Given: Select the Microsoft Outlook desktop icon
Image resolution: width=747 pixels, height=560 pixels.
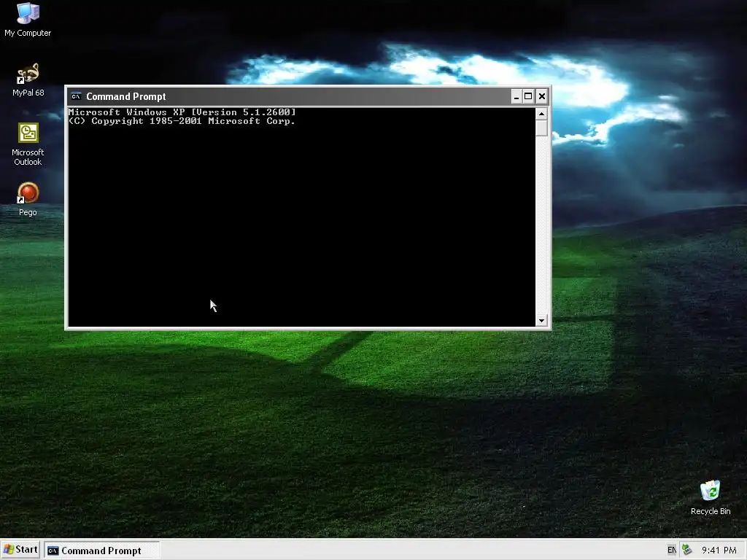Looking at the screenshot, I should [x=28, y=144].
